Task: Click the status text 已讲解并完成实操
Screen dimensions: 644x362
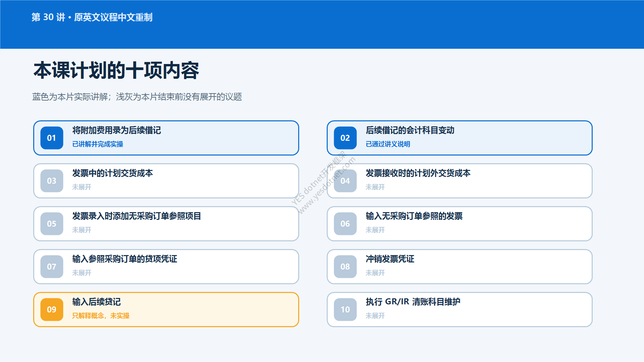Action: coord(98,144)
